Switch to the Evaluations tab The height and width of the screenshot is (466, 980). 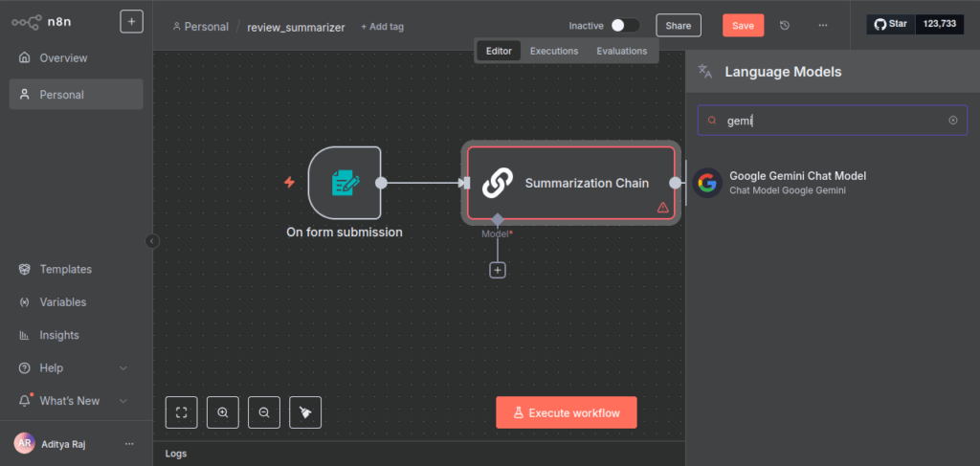point(621,51)
